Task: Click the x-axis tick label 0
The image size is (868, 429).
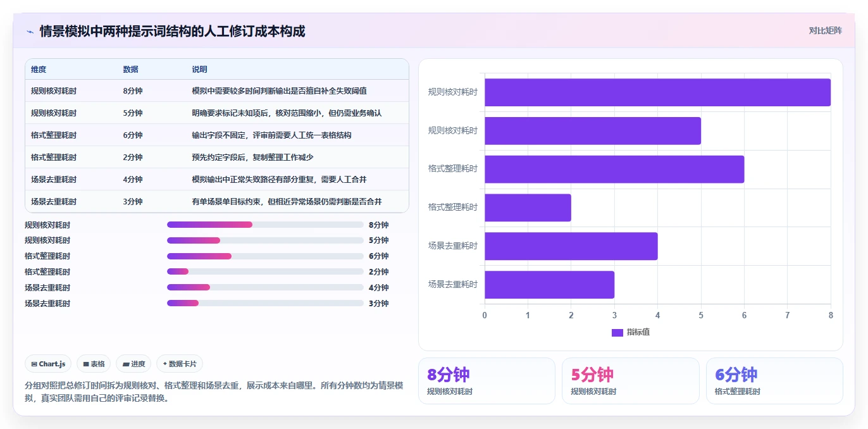Action: [485, 315]
